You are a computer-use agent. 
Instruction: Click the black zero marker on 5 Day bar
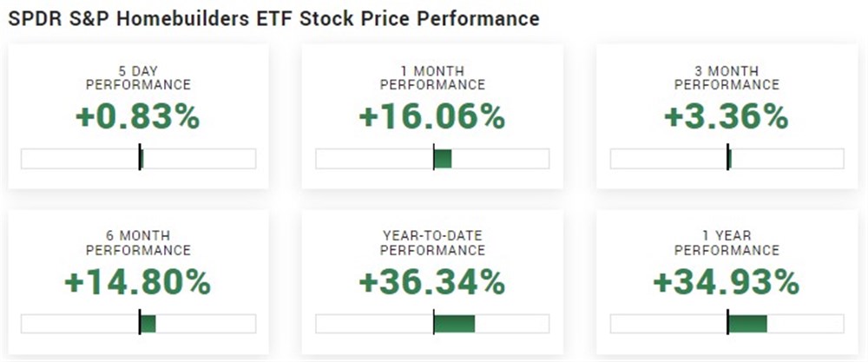(x=140, y=159)
